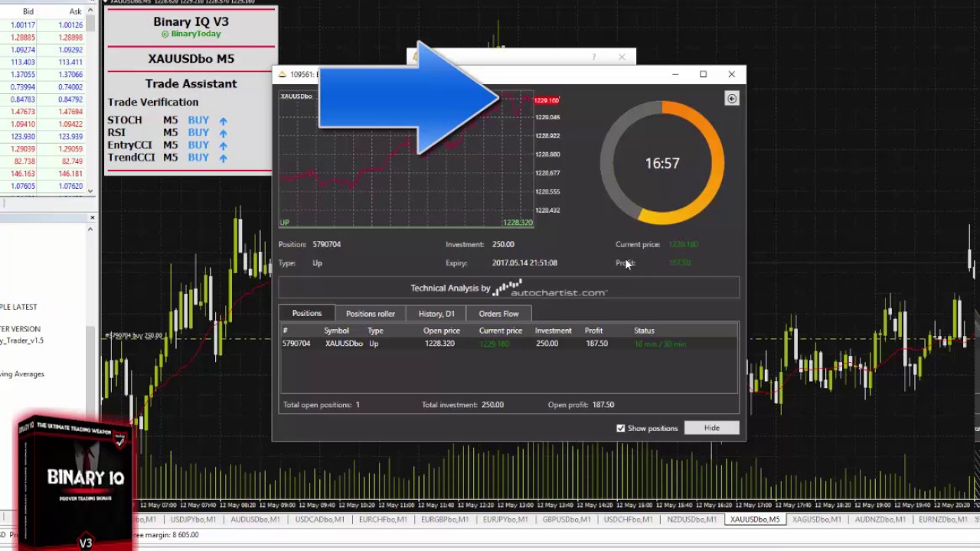Click the 1228.320 open price cell
The width and height of the screenshot is (980, 551).
(439, 344)
